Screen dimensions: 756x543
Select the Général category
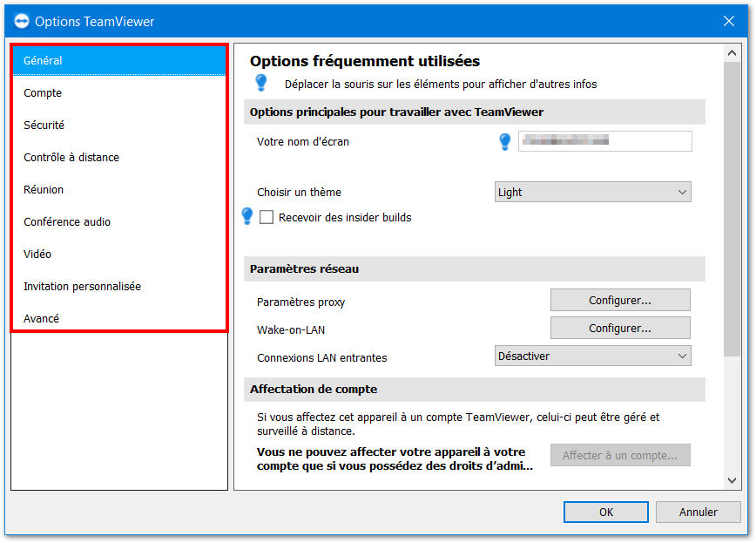click(119, 60)
